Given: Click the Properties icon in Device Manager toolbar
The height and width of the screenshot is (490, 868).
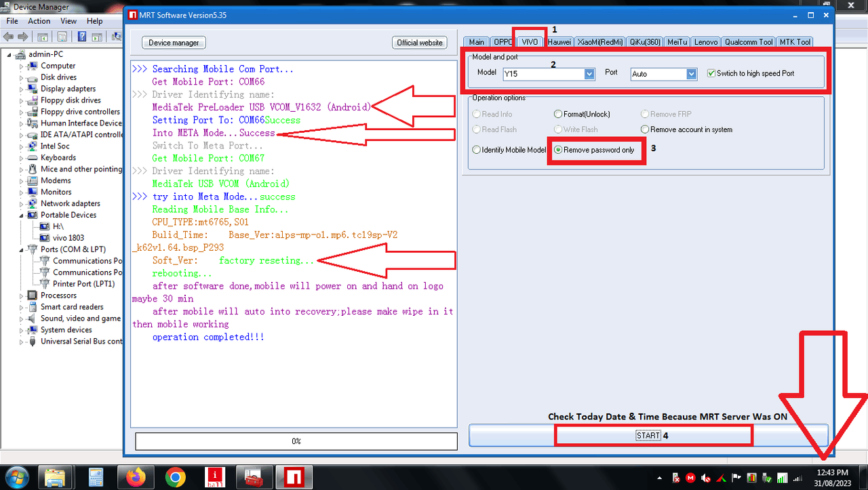Looking at the screenshot, I should pos(62,37).
